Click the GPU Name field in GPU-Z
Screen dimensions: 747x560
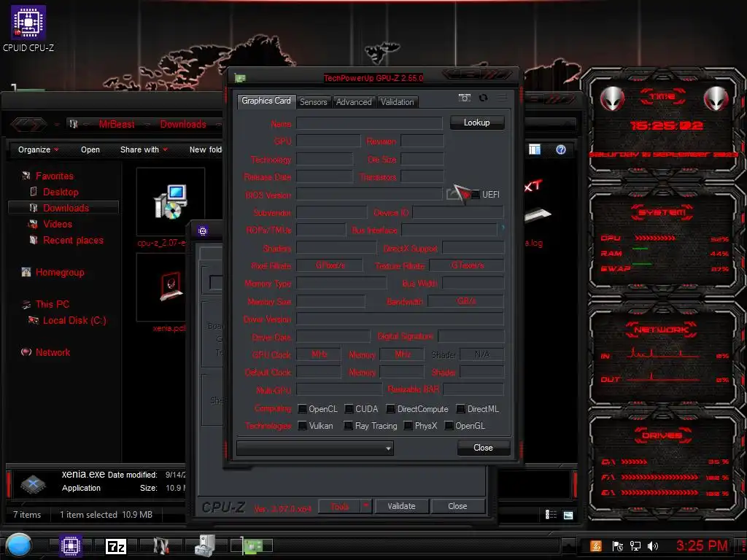369,123
